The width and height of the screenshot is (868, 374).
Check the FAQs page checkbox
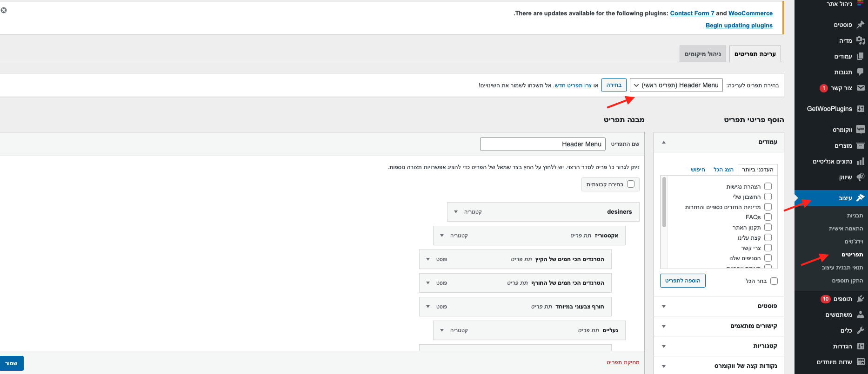768,217
